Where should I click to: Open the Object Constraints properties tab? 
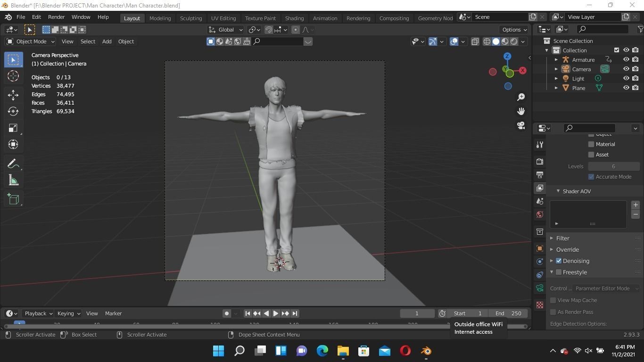[540, 275]
